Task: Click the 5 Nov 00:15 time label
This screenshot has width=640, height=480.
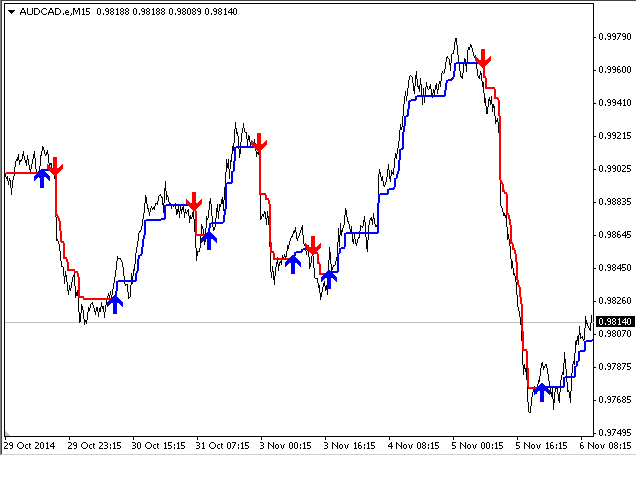Action: [x=478, y=446]
